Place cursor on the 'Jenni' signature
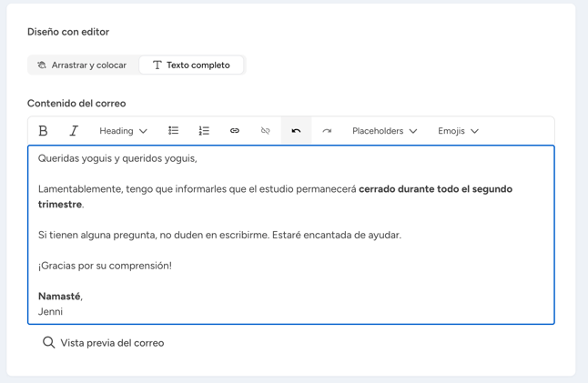 [50, 312]
